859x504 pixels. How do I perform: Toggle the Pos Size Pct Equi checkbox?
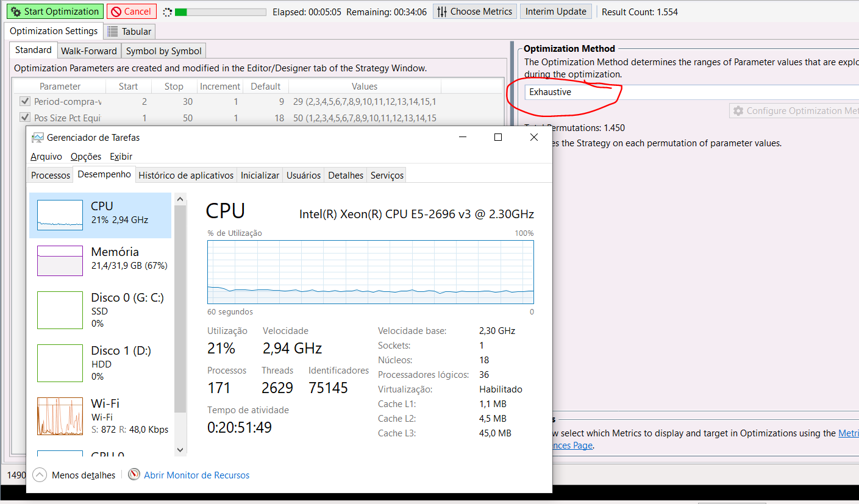tap(25, 118)
